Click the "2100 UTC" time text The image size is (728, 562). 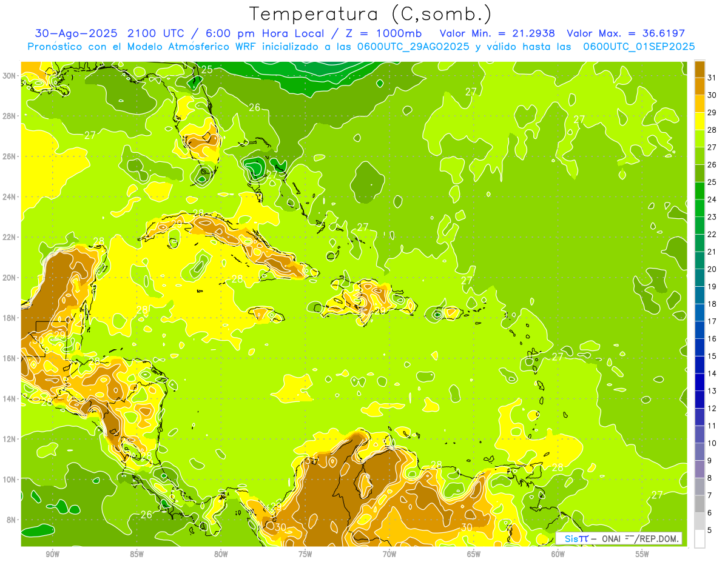coord(156,33)
